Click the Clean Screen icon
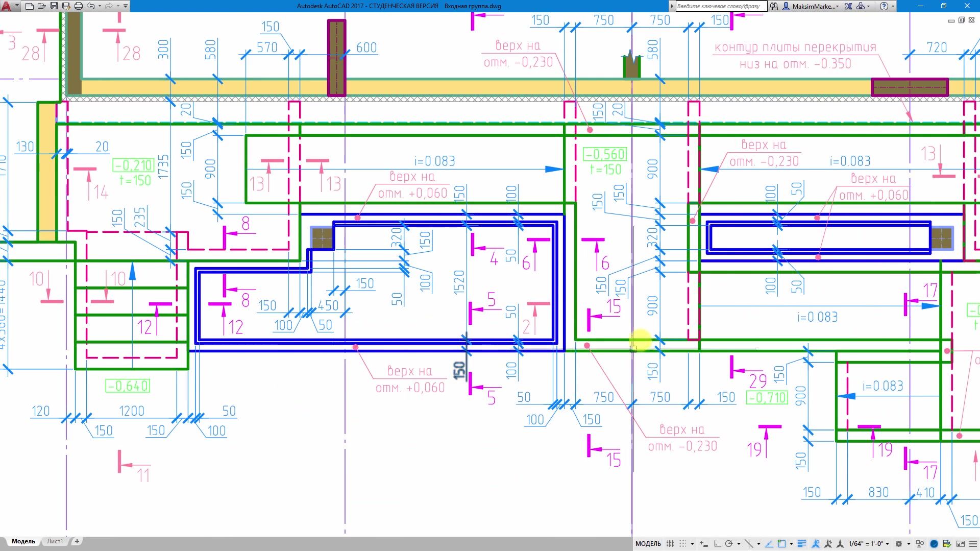980x551 pixels. coord(960,544)
